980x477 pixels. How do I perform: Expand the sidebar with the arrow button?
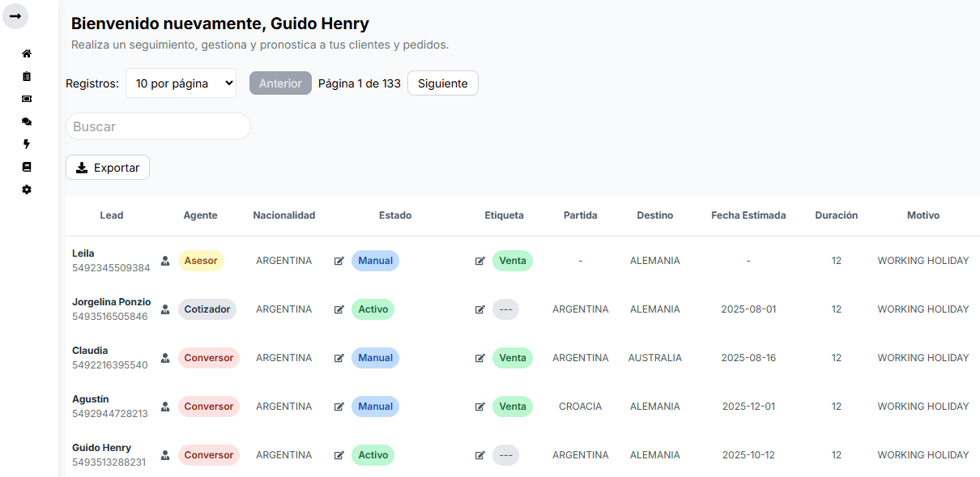coord(15,16)
